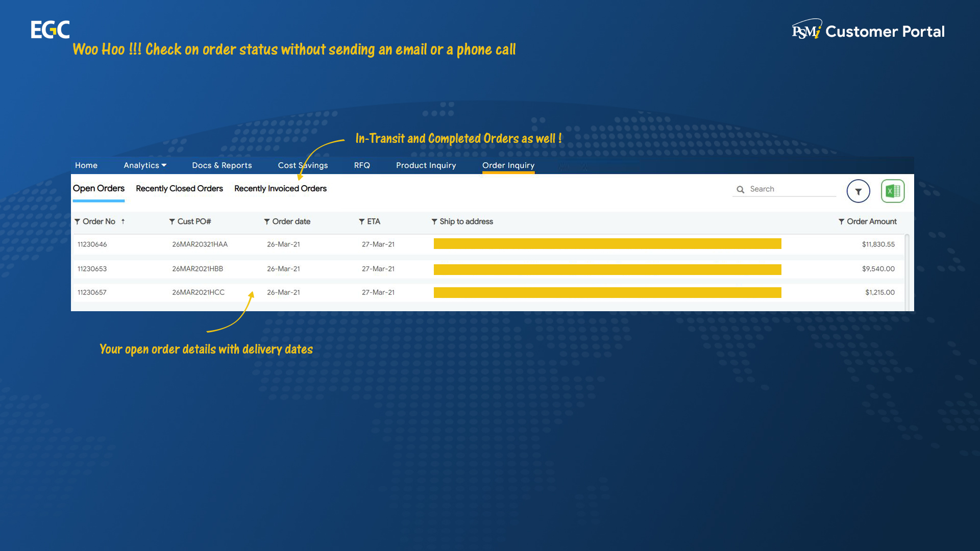Go to Product Inquiry menu

pyautogui.click(x=426, y=165)
